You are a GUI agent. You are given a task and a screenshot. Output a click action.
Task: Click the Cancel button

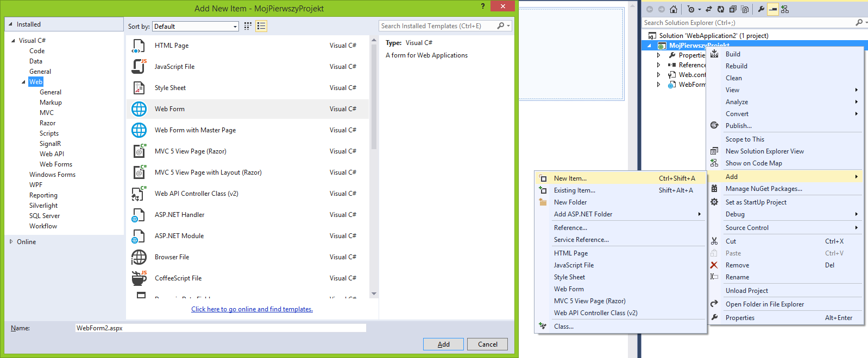click(x=487, y=344)
